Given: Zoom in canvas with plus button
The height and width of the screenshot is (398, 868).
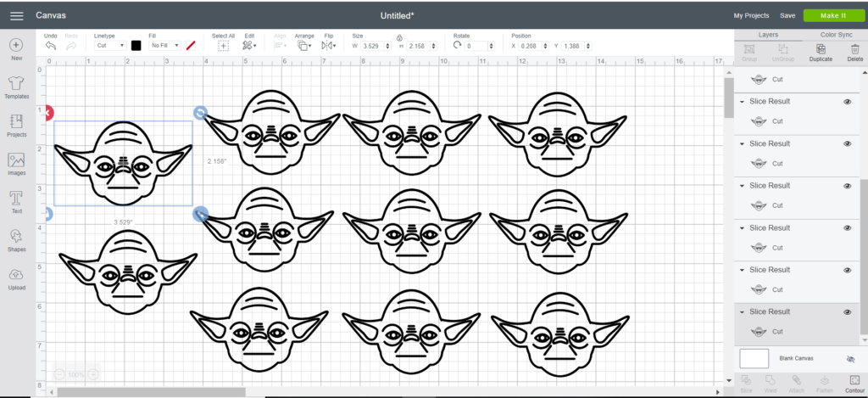Looking at the screenshot, I should click(93, 375).
